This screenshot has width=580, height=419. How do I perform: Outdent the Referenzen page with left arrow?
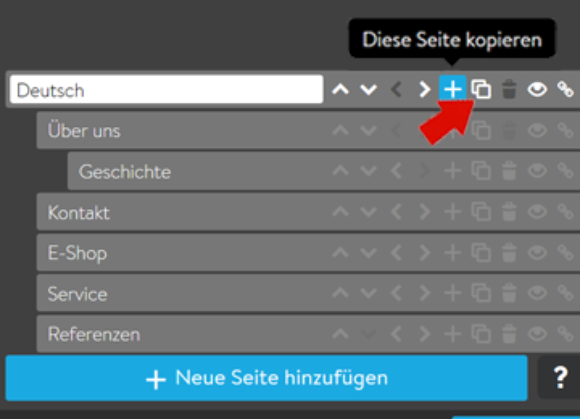[397, 334]
